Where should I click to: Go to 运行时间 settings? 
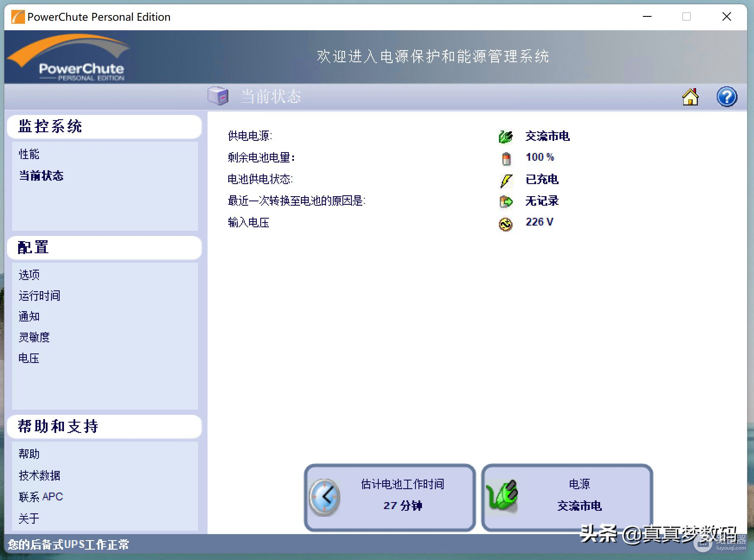click(x=39, y=296)
